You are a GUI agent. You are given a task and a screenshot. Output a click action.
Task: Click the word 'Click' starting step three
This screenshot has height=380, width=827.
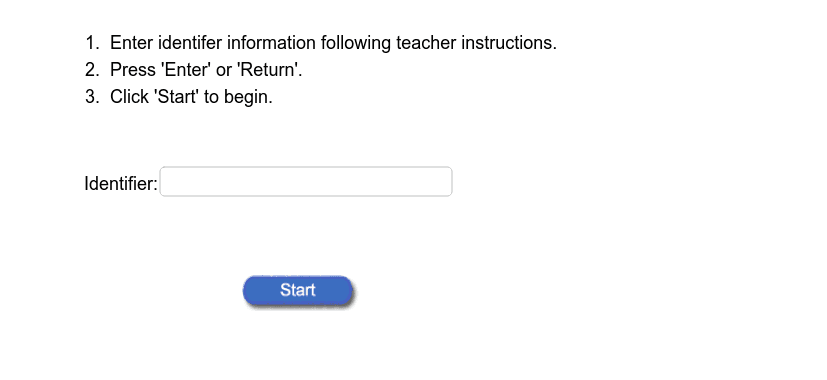(129, 97)
